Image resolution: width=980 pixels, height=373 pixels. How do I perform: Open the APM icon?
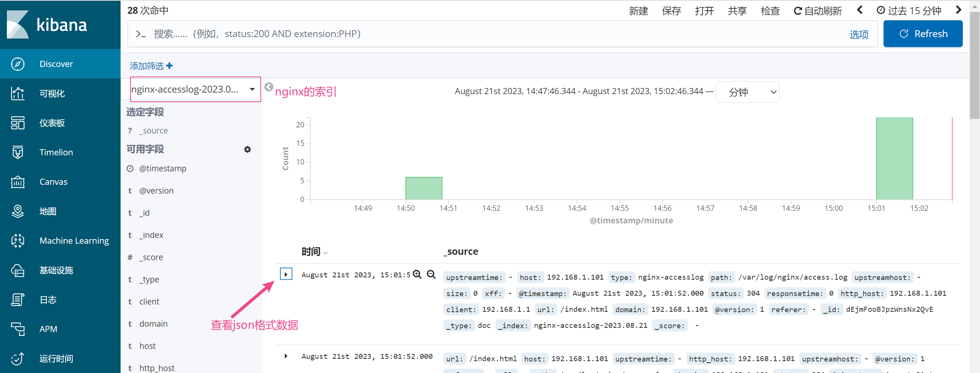18,329
